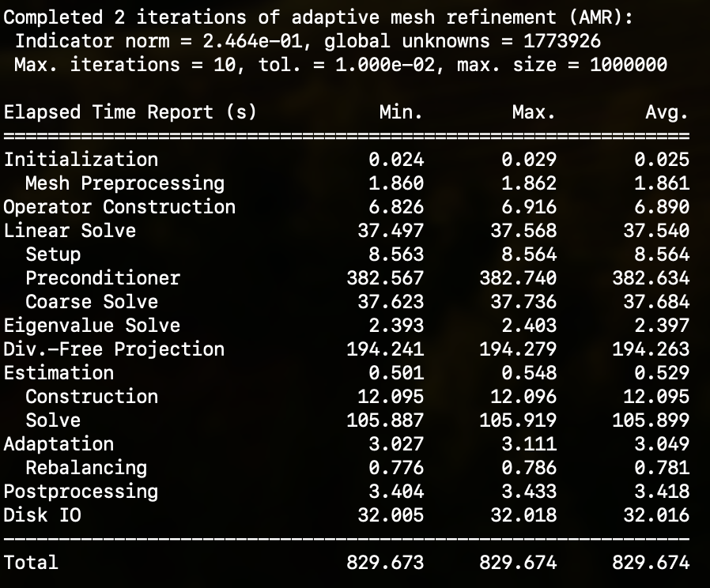This screenshot has width=710, height=588.
Task: Click the Disk IO row label
Action: pos(42,515)
